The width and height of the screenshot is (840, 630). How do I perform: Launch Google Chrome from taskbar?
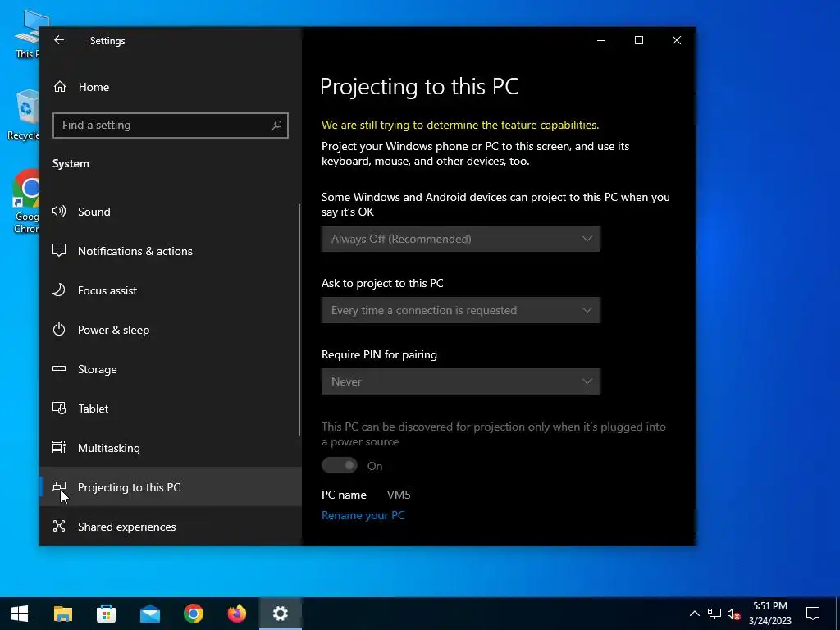tap(194, 614)
